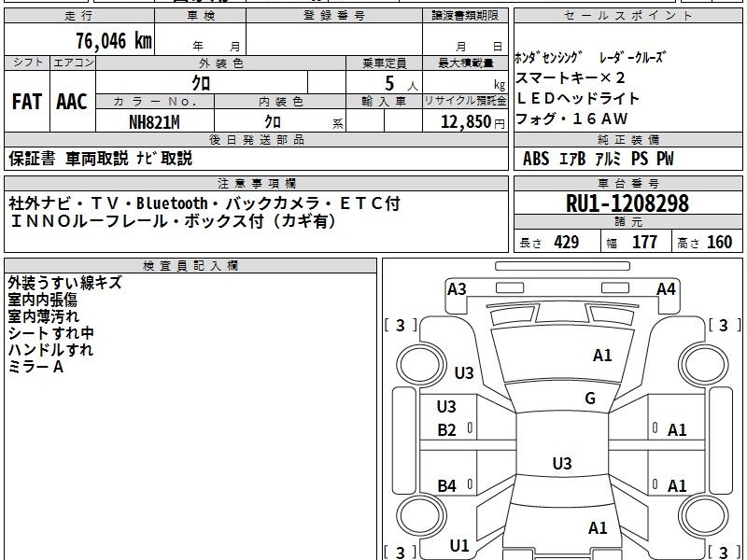The width and height of the screenshot is (747, 560).
Task: Click the INNOルーフレール・ボックス付 line
Action: [x=173, y=221]
